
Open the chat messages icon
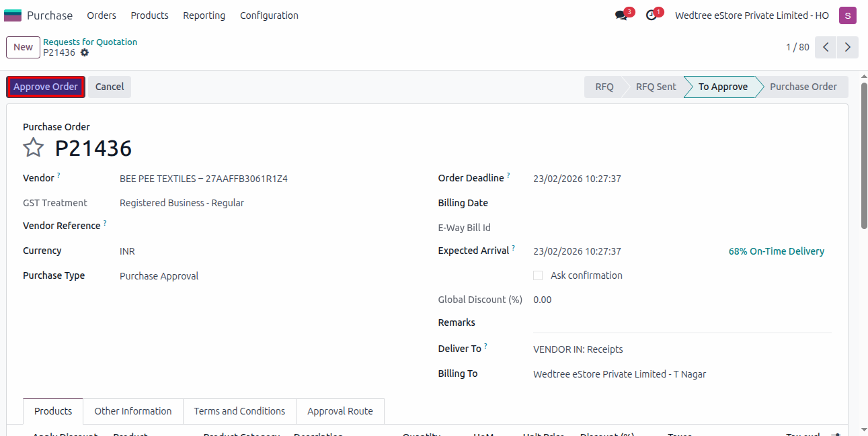[621, 15]
